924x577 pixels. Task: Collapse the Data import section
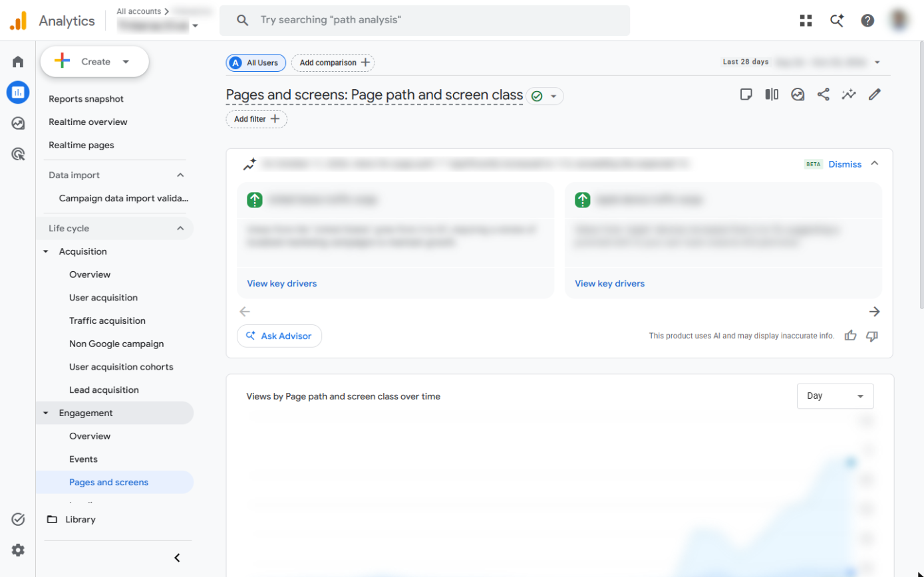point(180,175)
